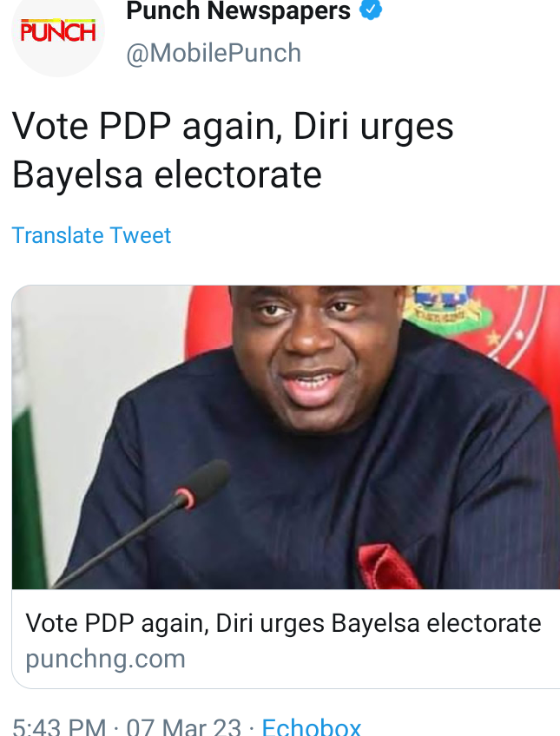This screenshot has height=736, width=560.
Task: Open the link card headline text
Action: coord(283,623)
